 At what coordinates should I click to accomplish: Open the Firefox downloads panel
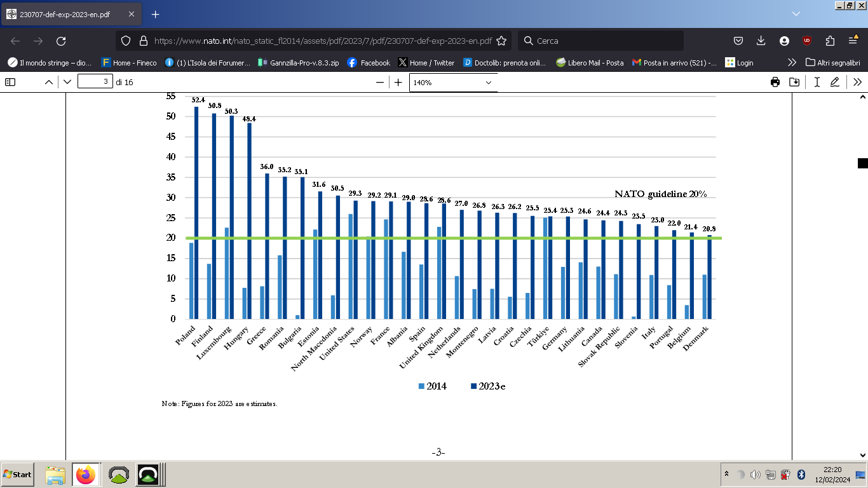761,41
